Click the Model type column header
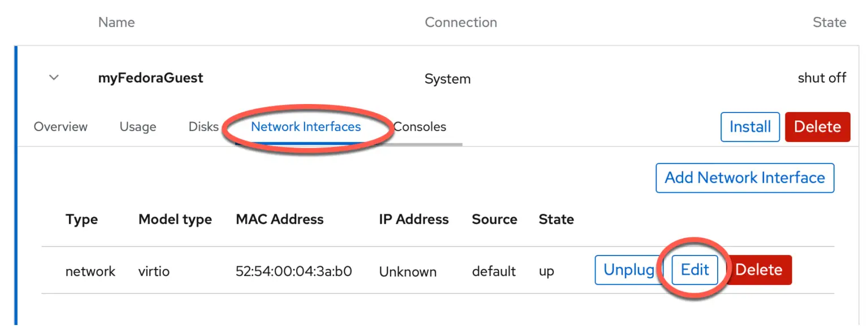Viewport: 868px width, 329px height. (x=175, y=219)
